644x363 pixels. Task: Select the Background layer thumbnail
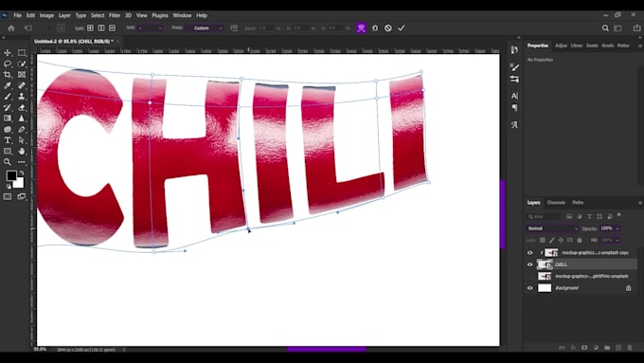pyautogui.click(x=545, y=288)
